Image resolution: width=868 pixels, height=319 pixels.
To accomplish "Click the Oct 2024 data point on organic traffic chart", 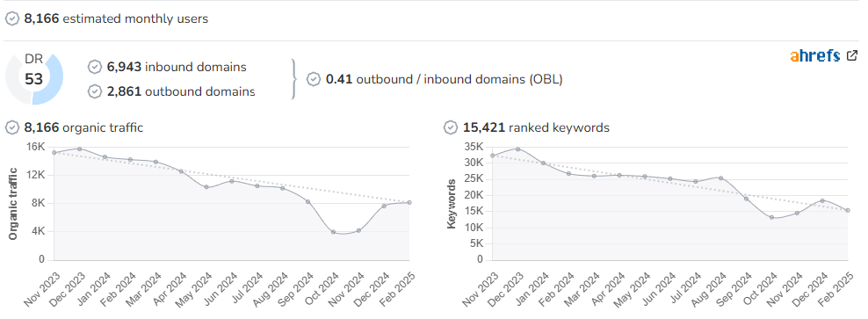I will click(x=333, y=232).
